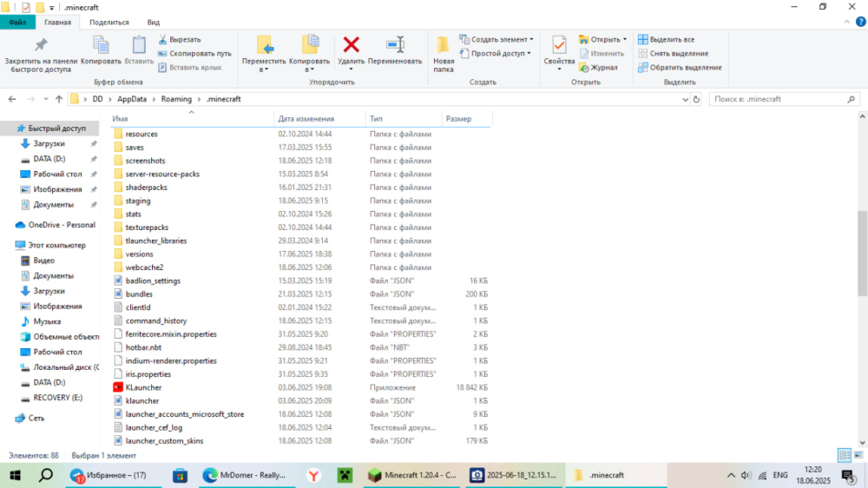Select the KLauncher application file
This screenshot has width=868, height=488.
pos(143,388)
